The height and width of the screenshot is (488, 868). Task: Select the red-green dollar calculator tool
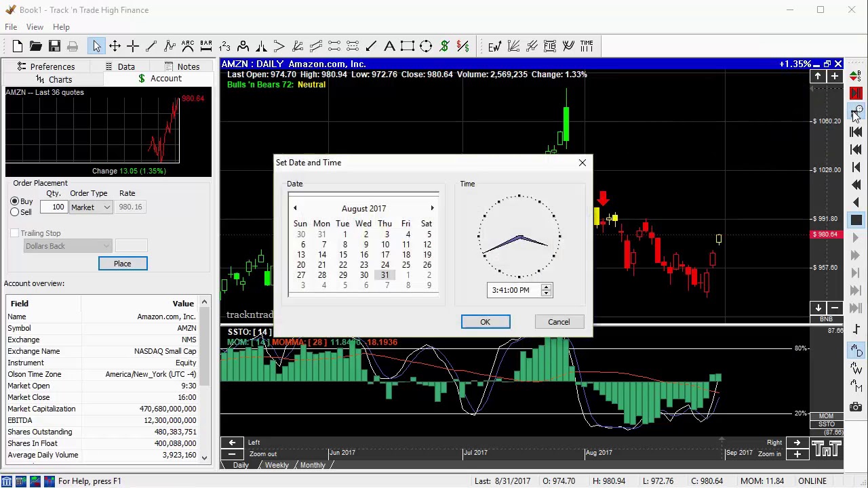coord(462,46)
